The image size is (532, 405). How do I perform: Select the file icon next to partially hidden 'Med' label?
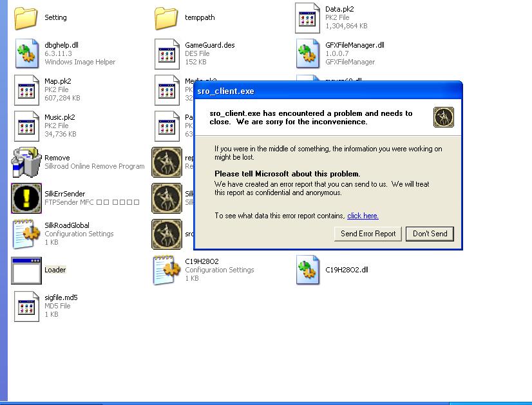click(x=167, y=90)
